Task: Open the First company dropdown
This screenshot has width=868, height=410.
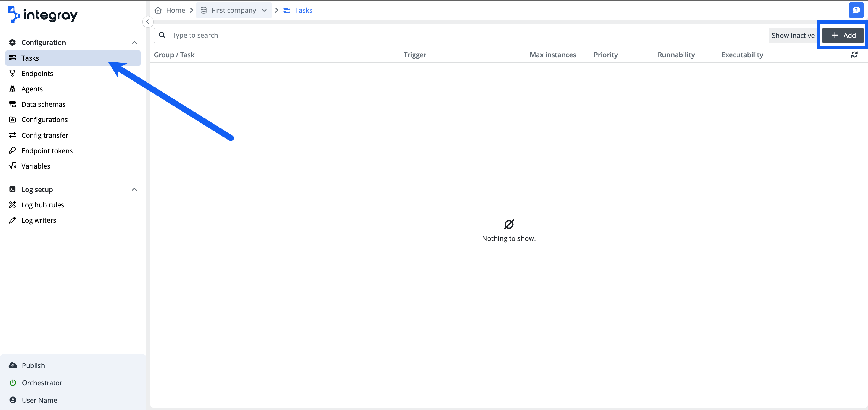Action: pos(264,10)
